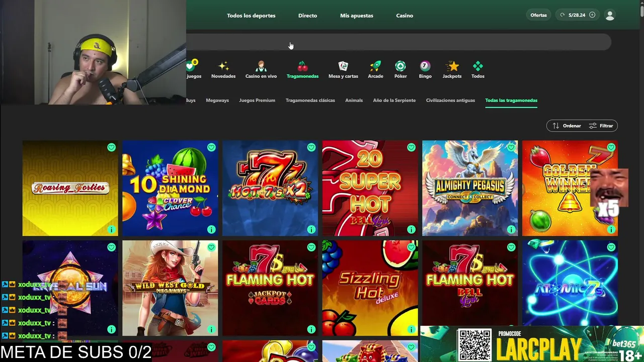Image resolution: width=644 pixels, height=362 pixels.
Task: Select the Juegos Premium tab
Action: coord(257,101)
